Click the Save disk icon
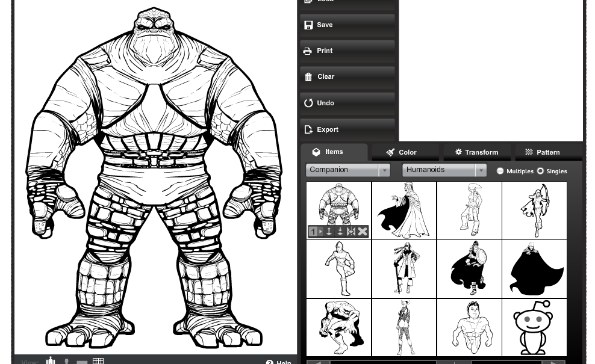The width and height of the screenshot is (595, 364). [x=308, y=25]
